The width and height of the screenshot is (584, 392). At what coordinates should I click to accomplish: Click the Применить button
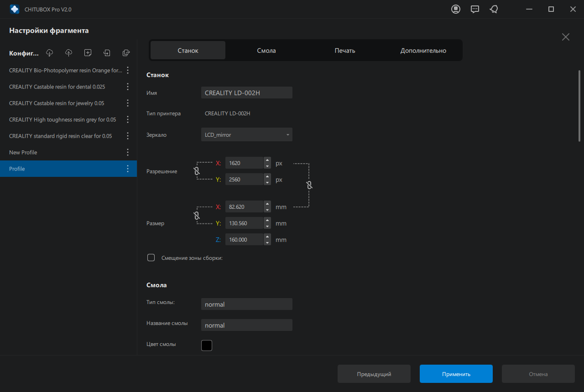[456, 374]
